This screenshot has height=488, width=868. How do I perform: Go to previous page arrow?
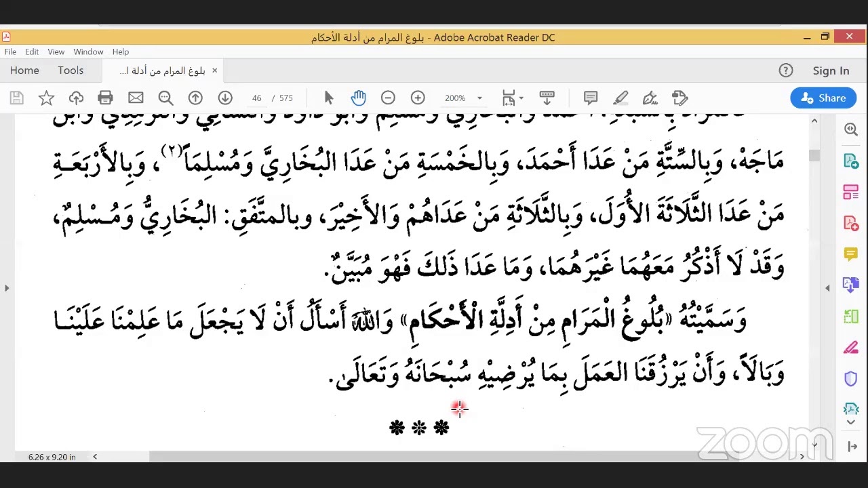tap(195, 98)
